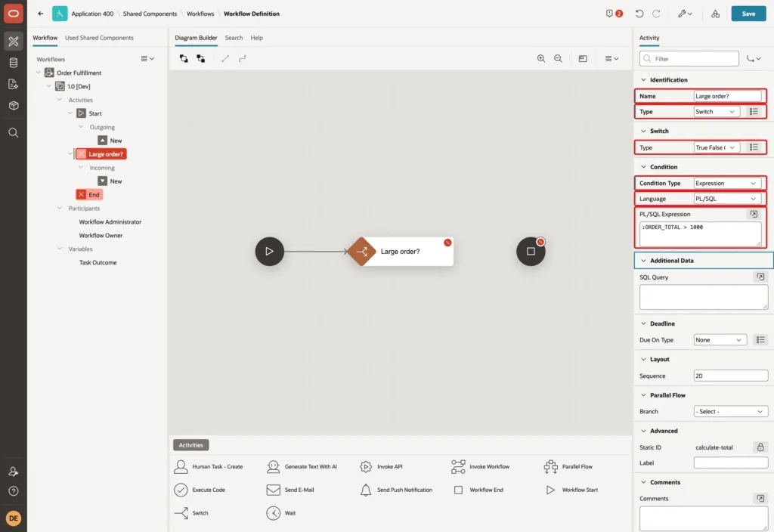Open the Language PL/SQL dropdown
This screenshot has width=774, height=532.
[726, 199]
